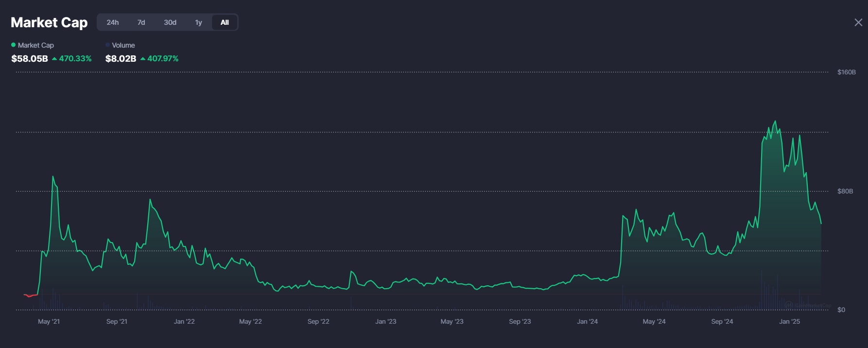This screenshot has width=868, height=348.
Task: Choose the 1y time range
Action: click(198, 22)
